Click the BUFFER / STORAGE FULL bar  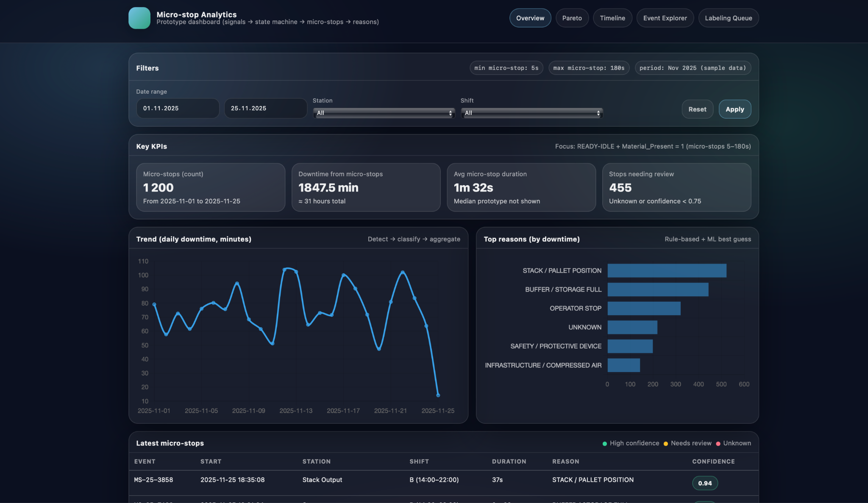tap(657, 289)
